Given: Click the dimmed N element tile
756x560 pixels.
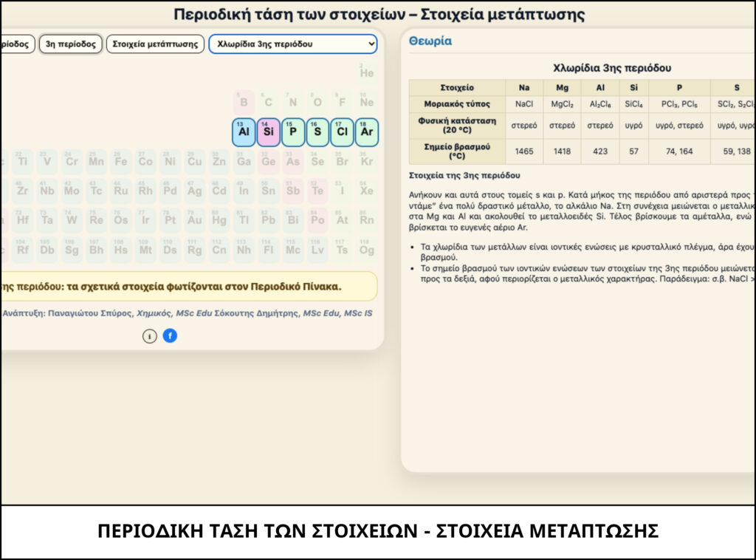Looking at the screenshot, I should tap(293, 102).
